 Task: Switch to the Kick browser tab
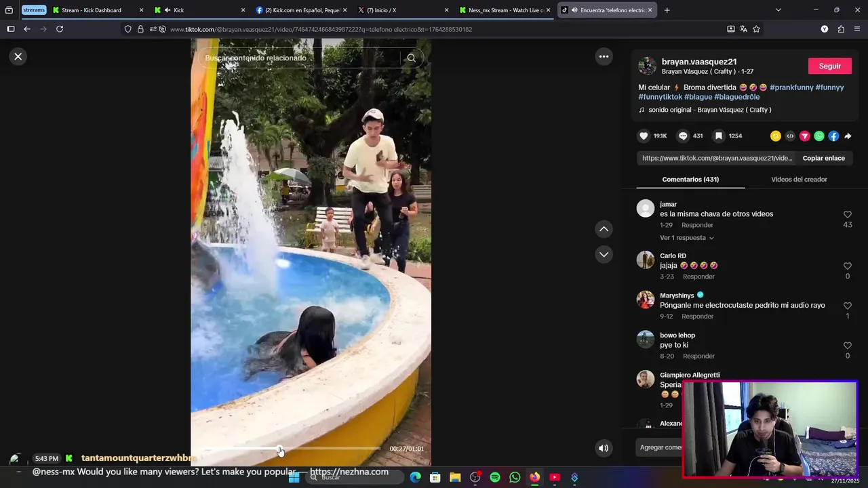pos(199,10)
